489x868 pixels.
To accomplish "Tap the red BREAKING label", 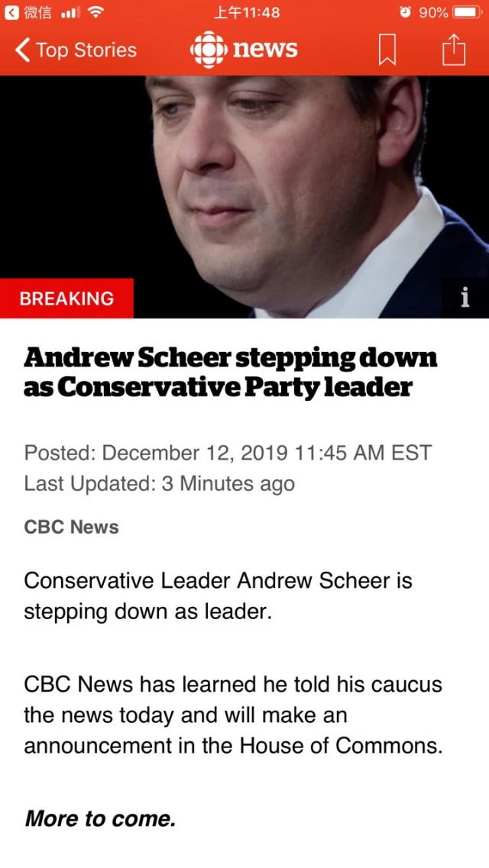I will pos(66,298).
